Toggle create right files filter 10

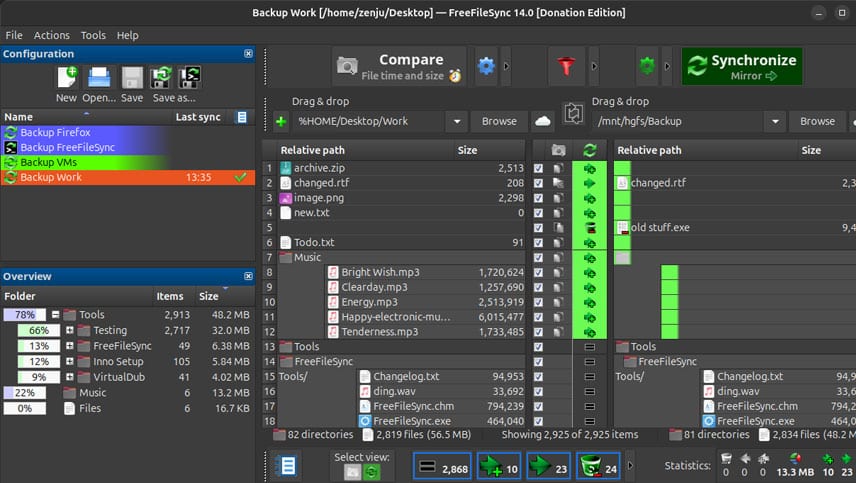(x=498, y=466)
